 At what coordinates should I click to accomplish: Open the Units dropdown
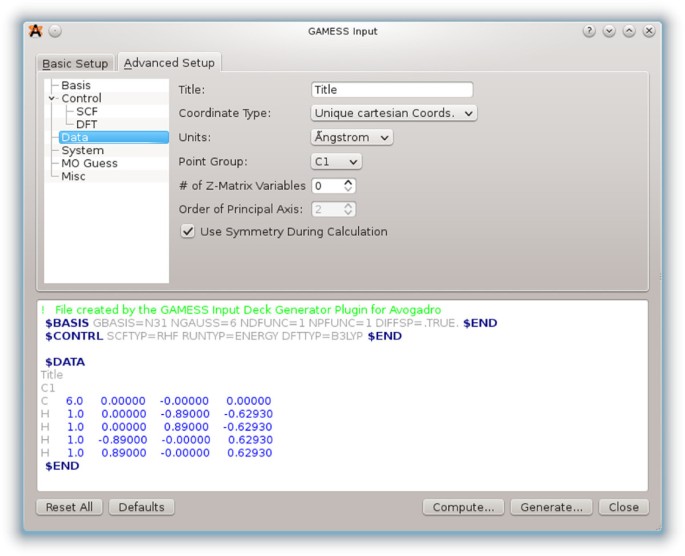(x=352, y=137)
